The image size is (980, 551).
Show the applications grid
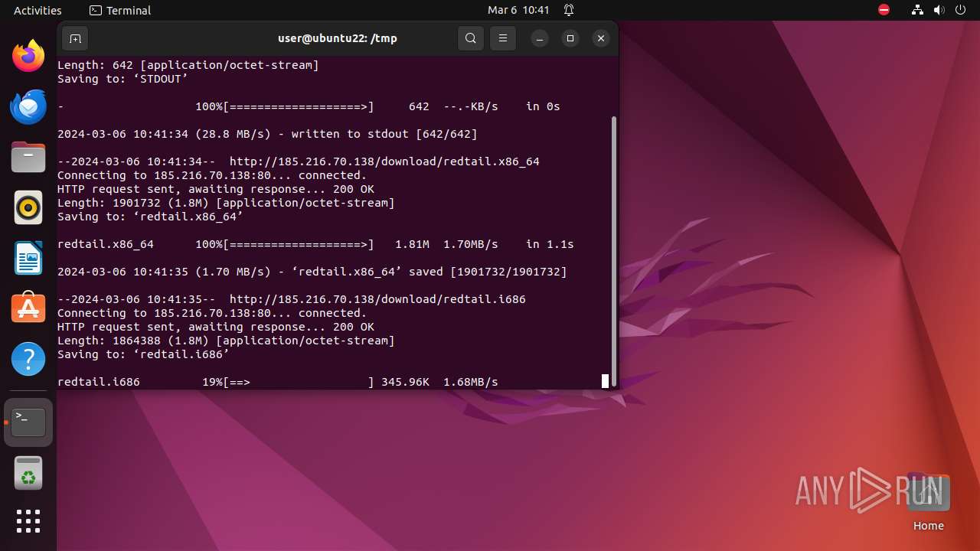(x=28, y=521)
